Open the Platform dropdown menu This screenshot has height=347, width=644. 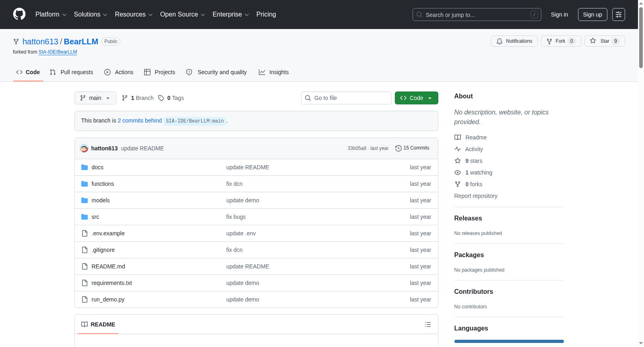51,15
